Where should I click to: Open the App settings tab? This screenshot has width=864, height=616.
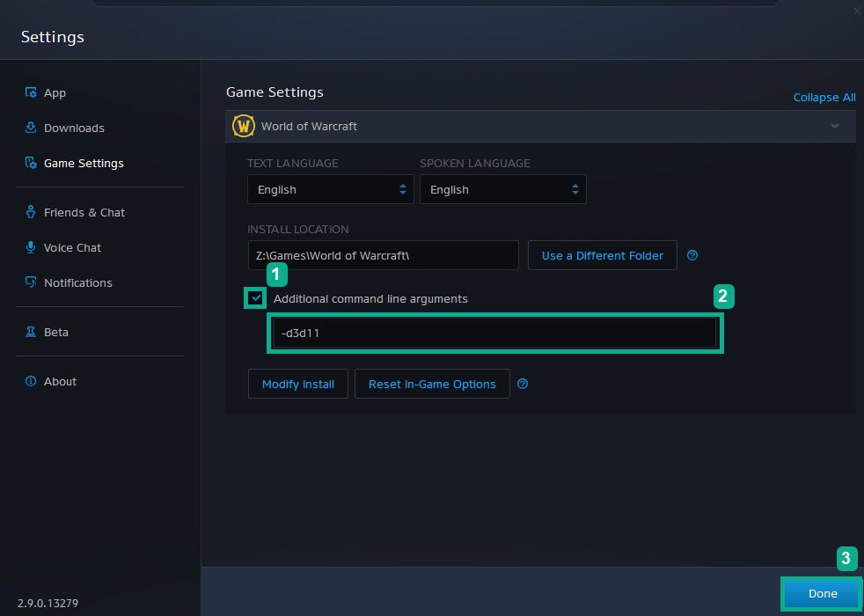coord(55,92)
